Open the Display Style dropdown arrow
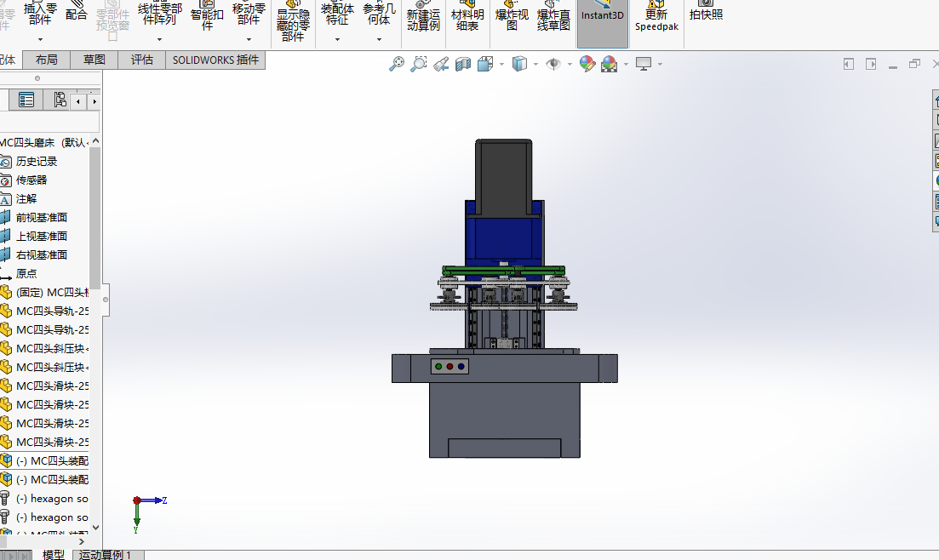 [x=535, y=65]
